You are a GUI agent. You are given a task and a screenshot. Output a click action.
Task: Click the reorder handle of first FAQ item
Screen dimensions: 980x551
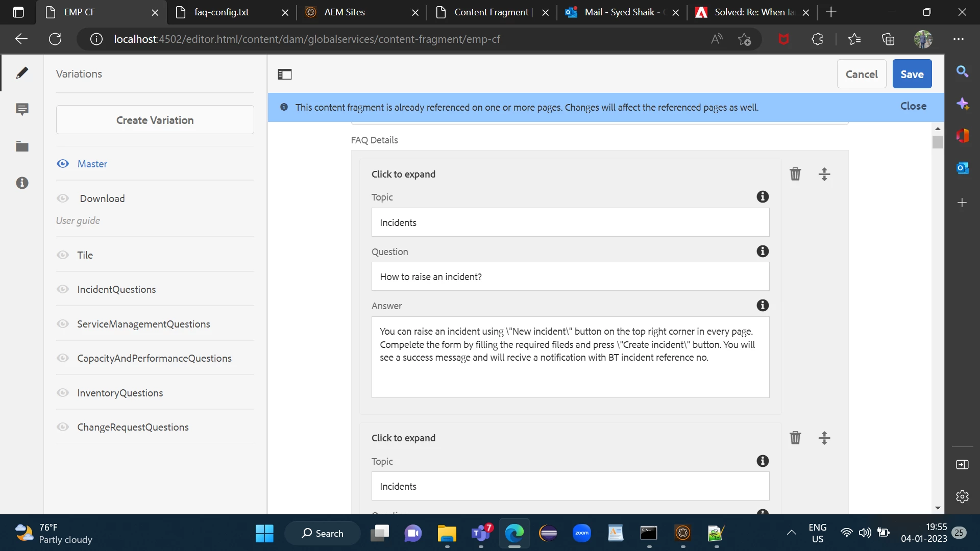(824, 174)
